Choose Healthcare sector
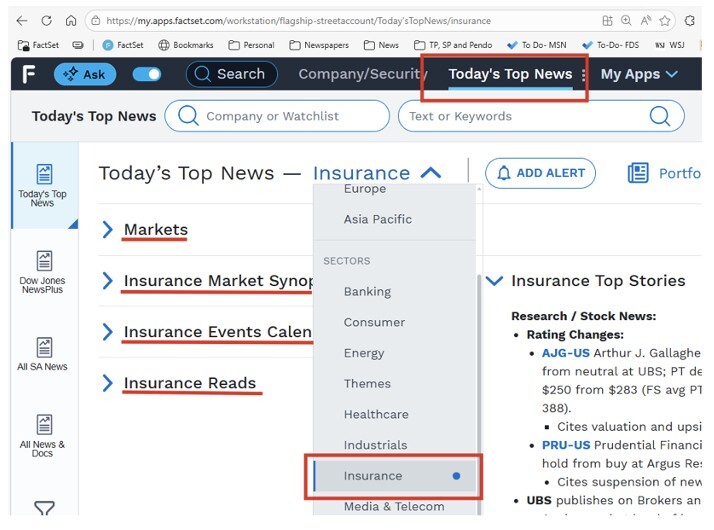This screenshot has width=714, height=530. pos(376,414)
